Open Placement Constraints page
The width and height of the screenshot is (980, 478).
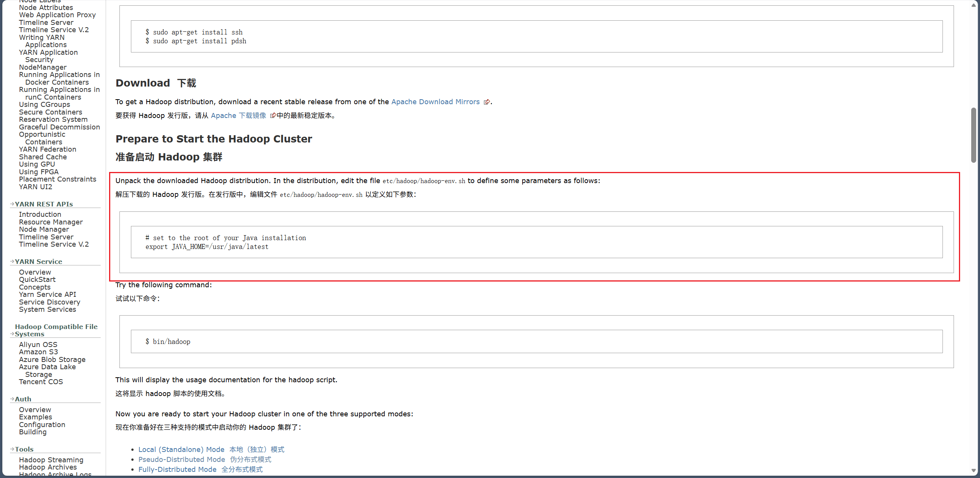57,179
